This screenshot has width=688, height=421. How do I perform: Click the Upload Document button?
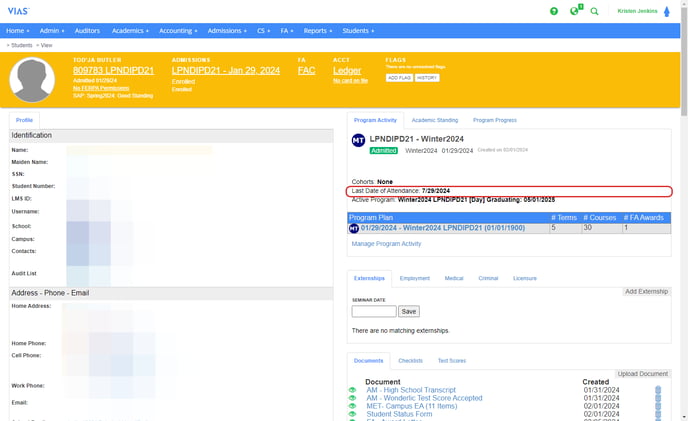642,373
